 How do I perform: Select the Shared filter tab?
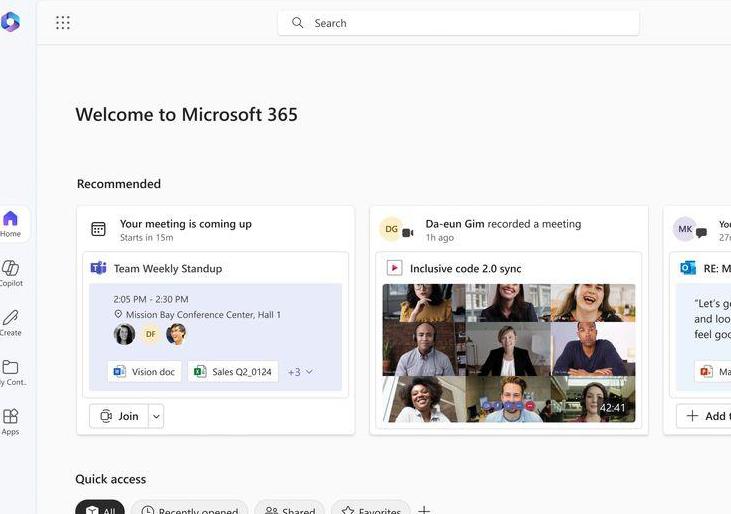(290, 508)
